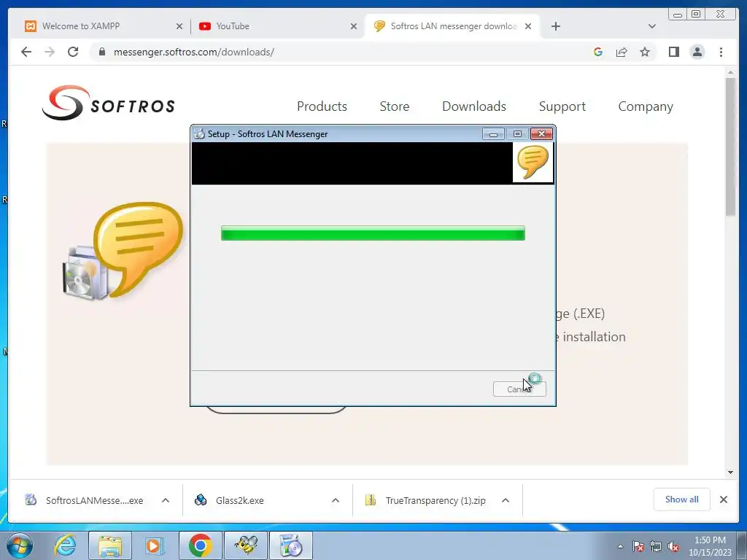Screen dimensions: 747x560
Task: Reload the Softros downloads page
Action: pos(73,52)
